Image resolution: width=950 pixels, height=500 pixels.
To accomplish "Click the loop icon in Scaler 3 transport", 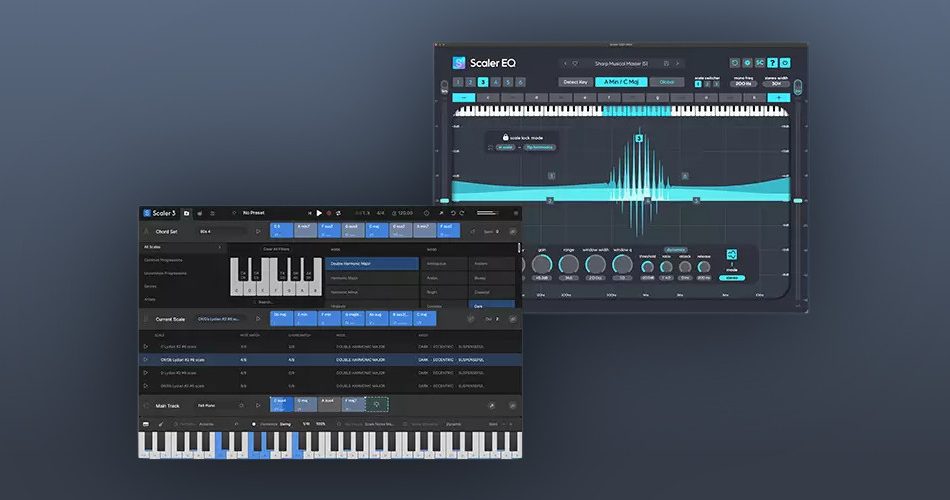I will [339, 213].
